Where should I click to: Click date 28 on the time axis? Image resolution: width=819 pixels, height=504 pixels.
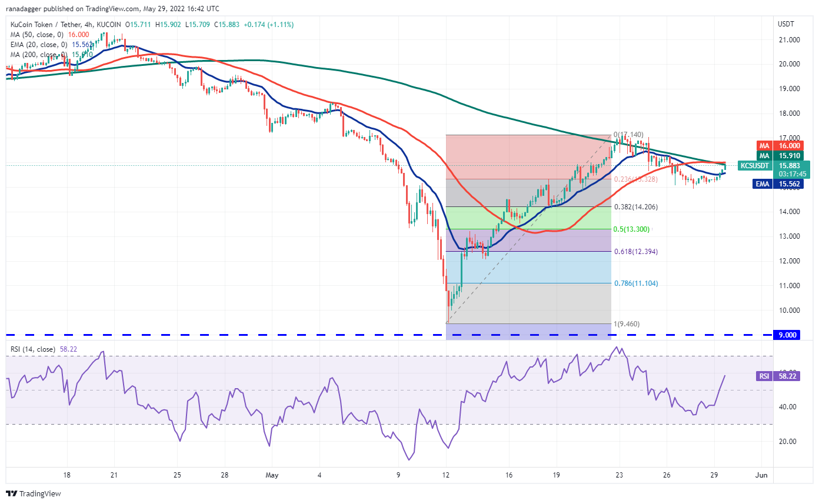click(x=224, y=475)
